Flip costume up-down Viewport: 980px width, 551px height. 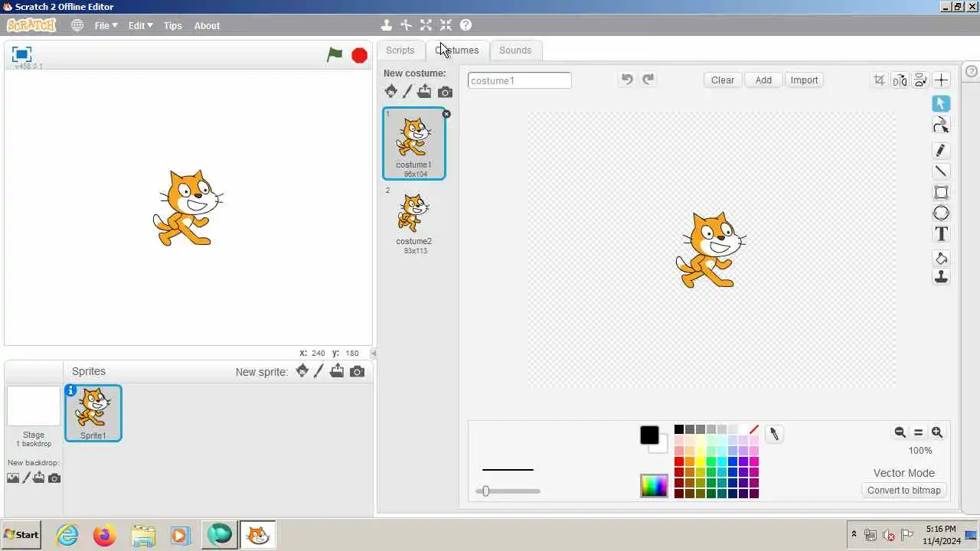(x=920, y=80)
